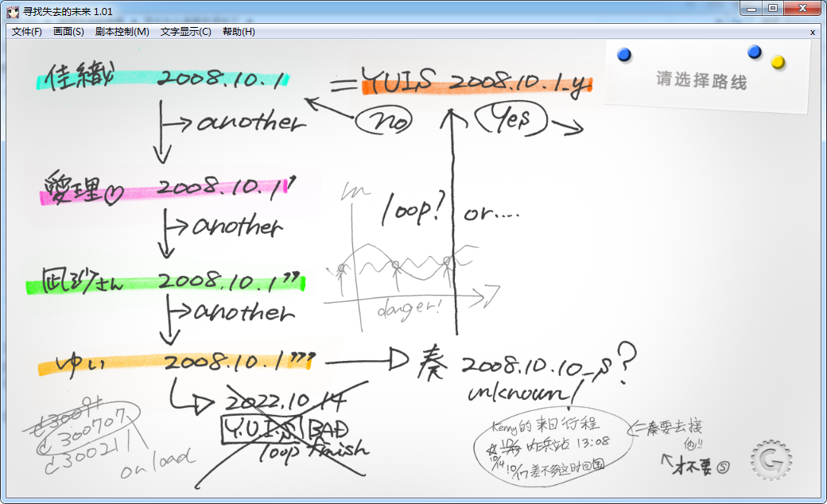Click the gear G icon

(x=771, y=461)
